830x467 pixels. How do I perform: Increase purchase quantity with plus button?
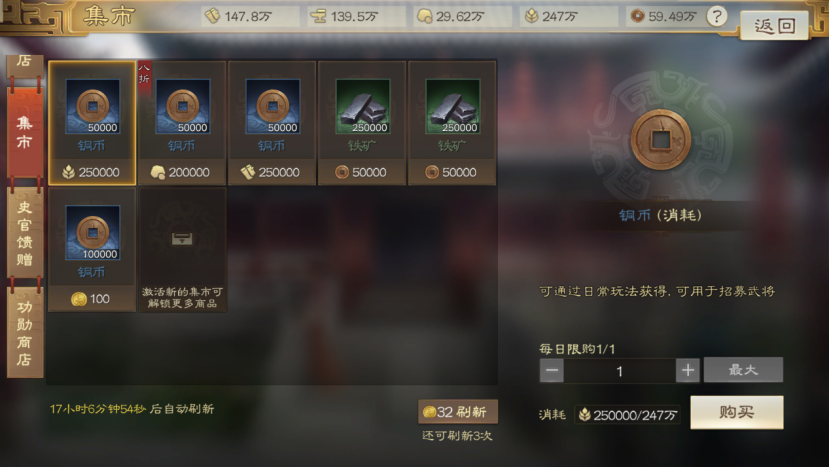688,370
